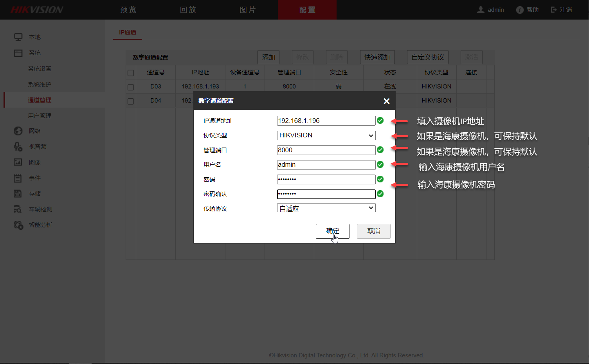Close the 数字通道配置 dialog with X
The image size is (589, 364).
[x=387, y=101]
